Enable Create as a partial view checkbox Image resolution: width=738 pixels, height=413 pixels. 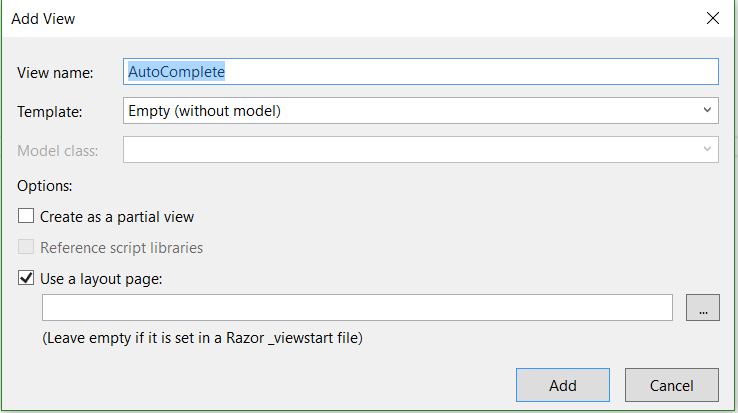[26, 216]
